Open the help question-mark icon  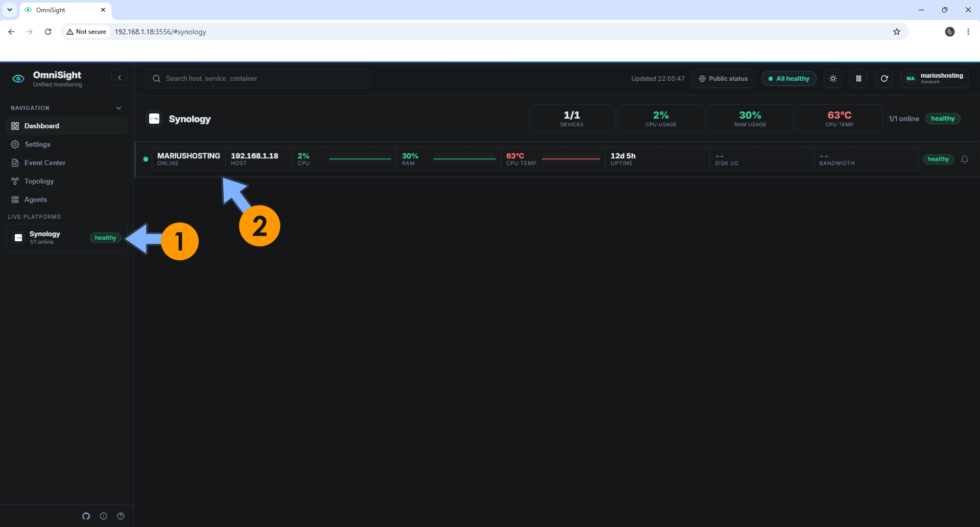point(121,516)
